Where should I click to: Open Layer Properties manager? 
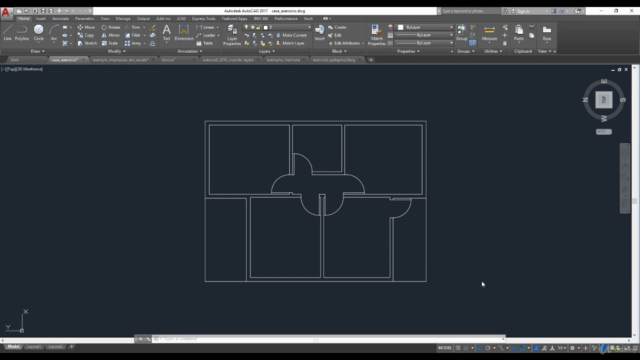(x=232, y=34)
